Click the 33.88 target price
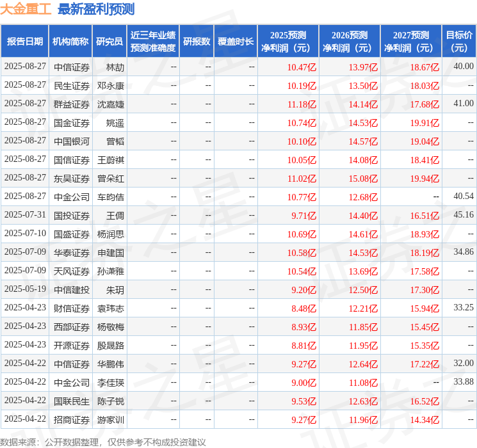The image size is (477, 448). pyautogui.click(x=464, y=381)
